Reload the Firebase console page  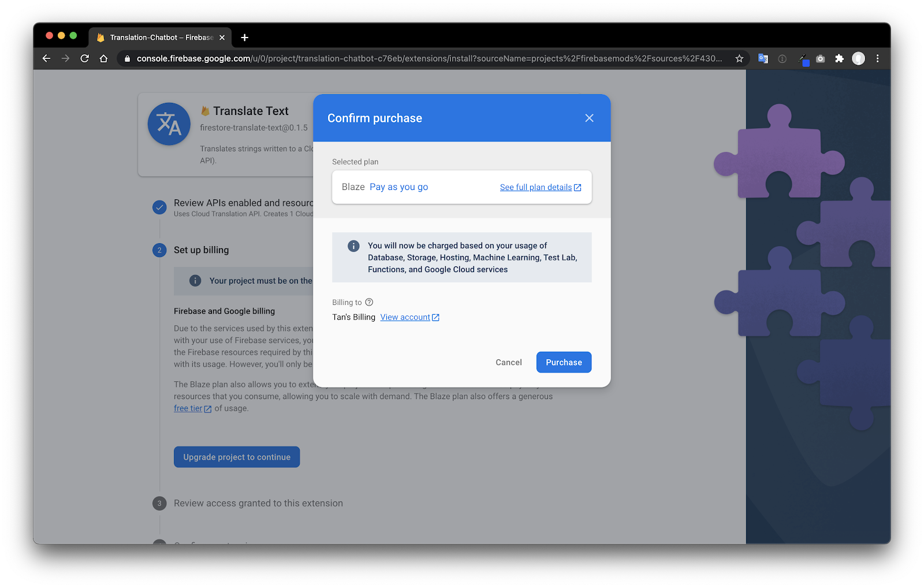84,58
